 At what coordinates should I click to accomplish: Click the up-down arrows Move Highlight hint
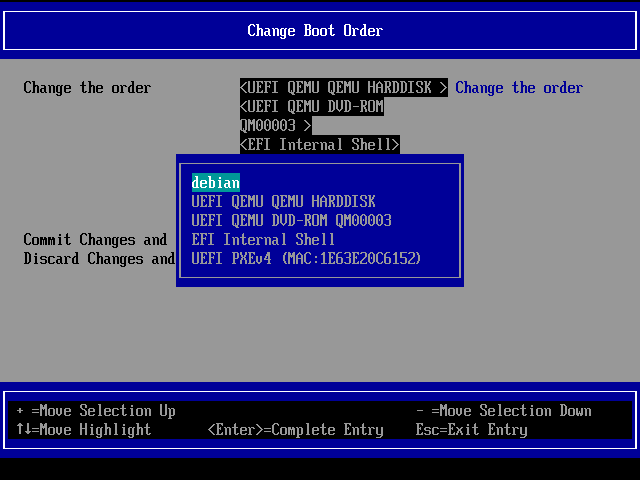click(x=84, y=430)
